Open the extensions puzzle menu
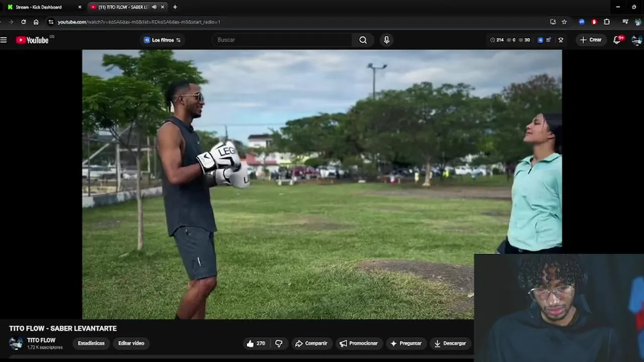This screenshot has height=362, width=644. 607,22
